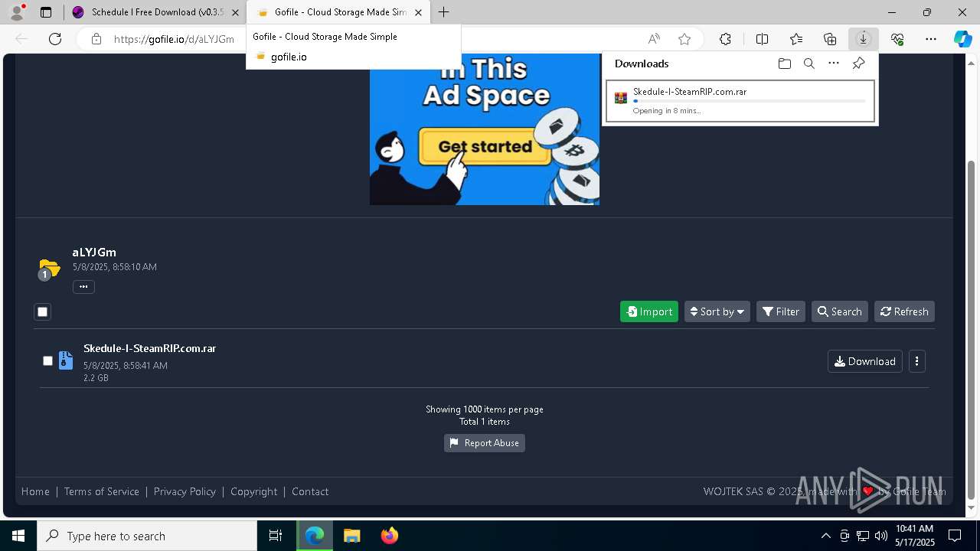View site information padlock icon

[96, 39]
